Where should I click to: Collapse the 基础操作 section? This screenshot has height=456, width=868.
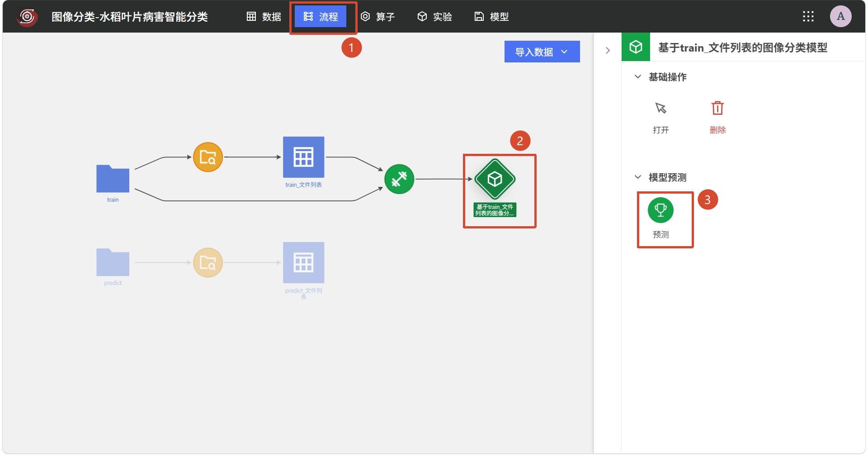point(638,77)
